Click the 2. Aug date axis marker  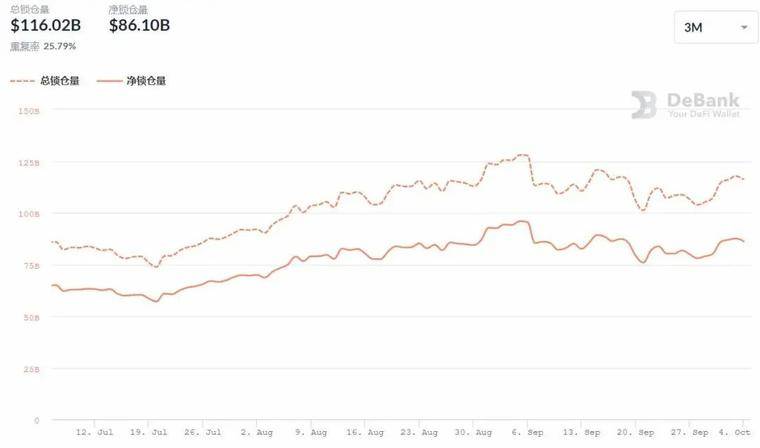(x=256, y=432)
